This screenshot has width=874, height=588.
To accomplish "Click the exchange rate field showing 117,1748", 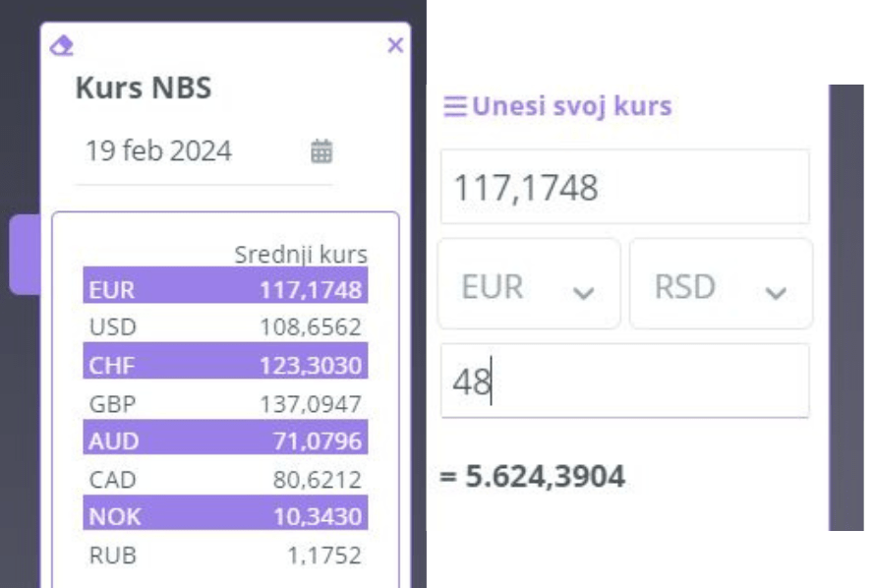I will [x=625, y=187].
